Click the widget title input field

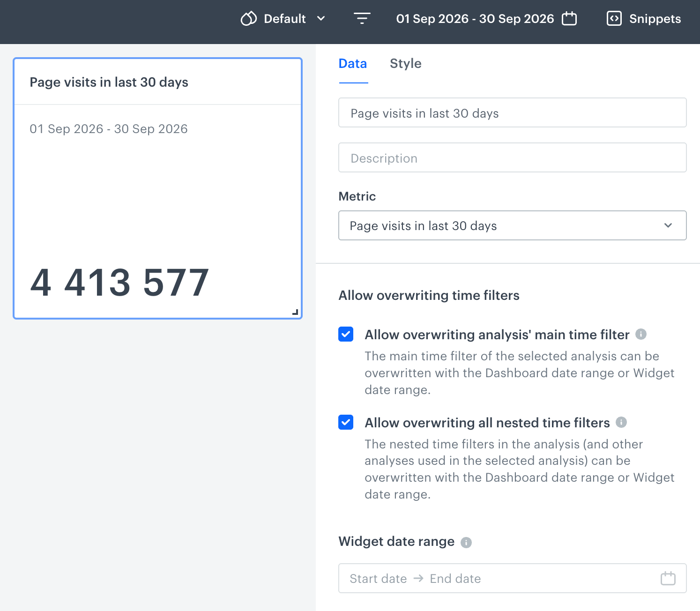tap(513, 112)
